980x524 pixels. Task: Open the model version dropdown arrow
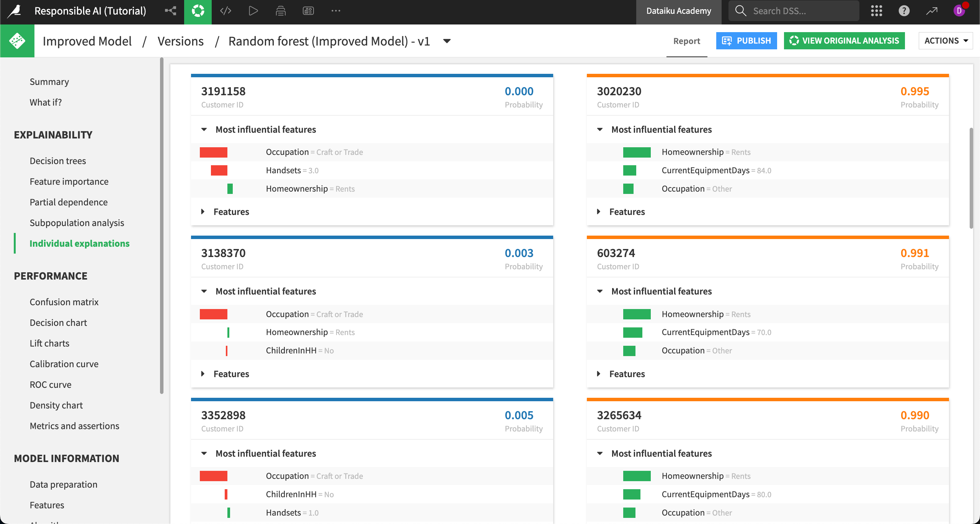point(447,41)
